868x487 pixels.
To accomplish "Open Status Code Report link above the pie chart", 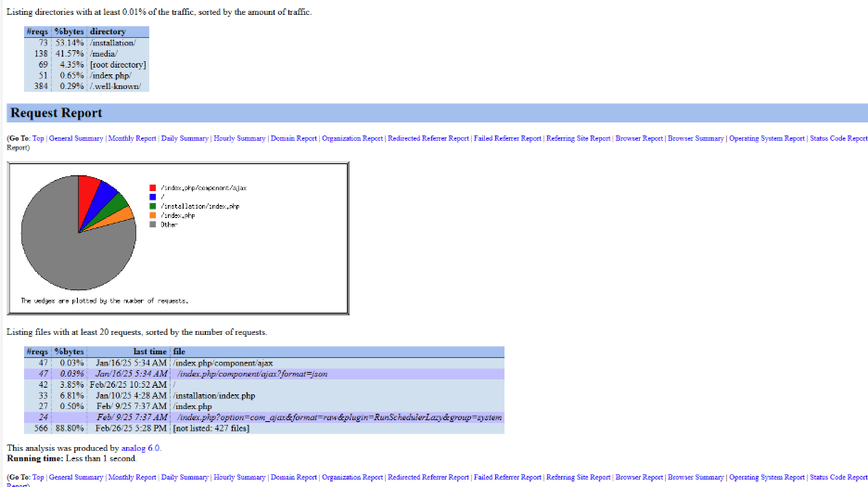I will click(838, 138).
